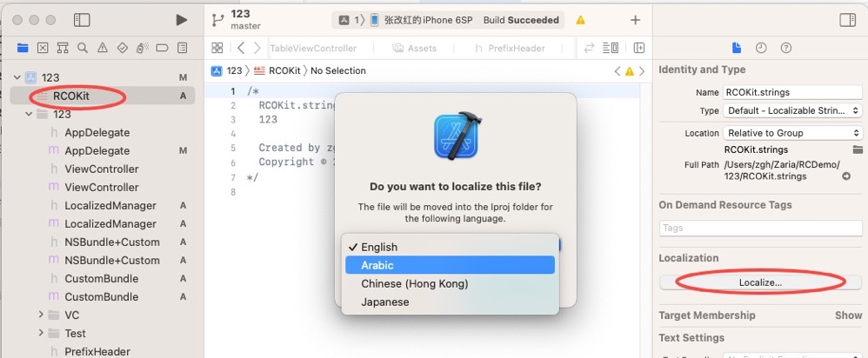Viewport: 868px width, 358px height.
Task: Show the History inspector clock icon
Action: [x=761, y=48]
